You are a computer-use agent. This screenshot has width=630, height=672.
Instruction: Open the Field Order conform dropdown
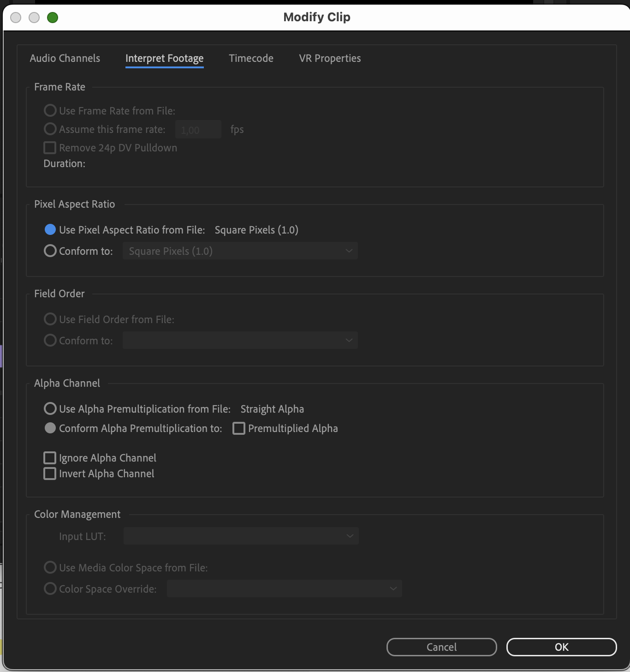point(240,340)
